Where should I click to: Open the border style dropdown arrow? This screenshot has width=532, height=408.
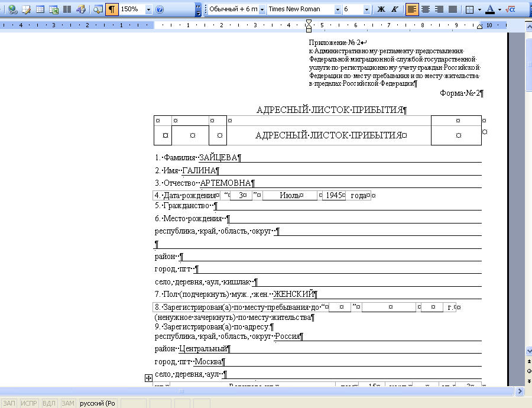(479, 9)
